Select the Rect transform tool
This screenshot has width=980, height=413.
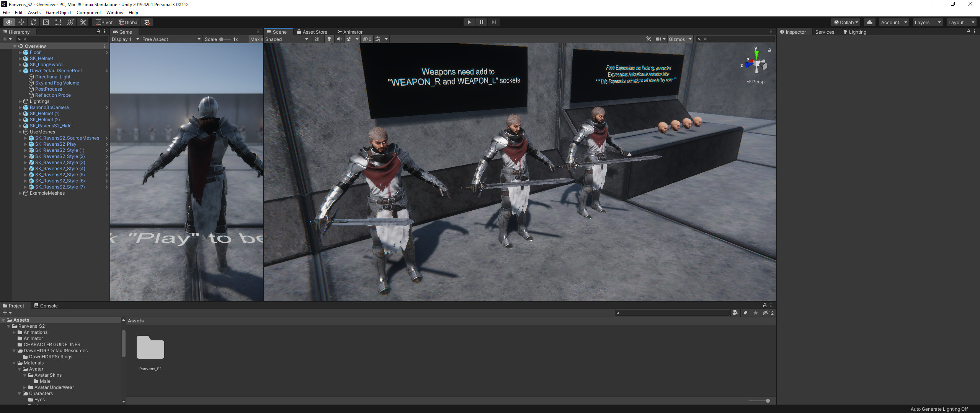point(58,22)
